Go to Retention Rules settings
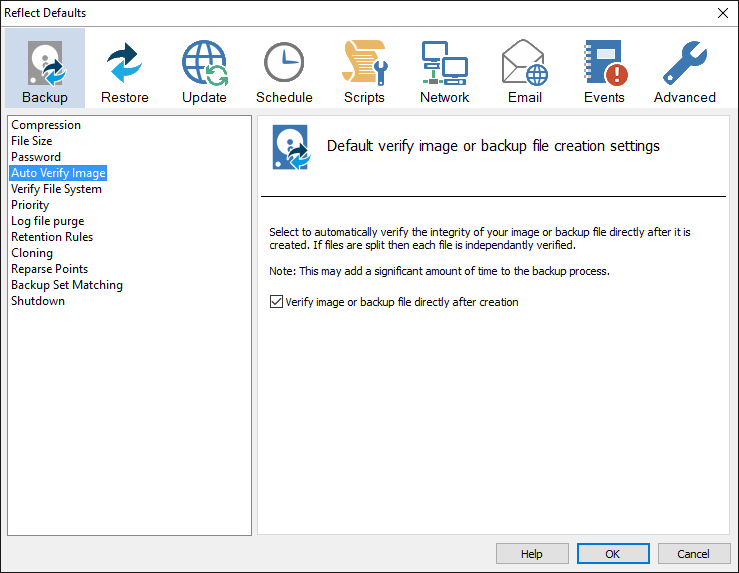The height and width of the screenshot is (573, 739). click(52, 237)
